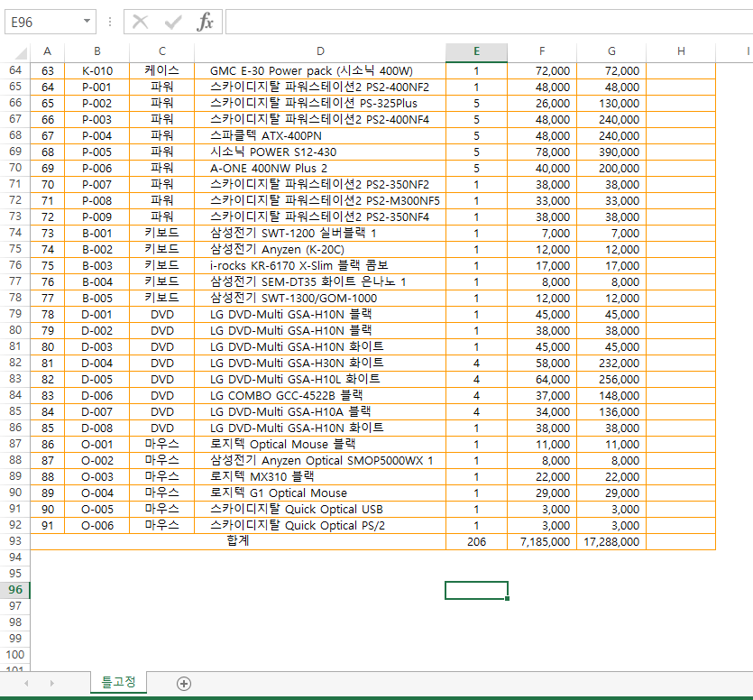Select cell B-005 code
This screenshot has width=753, height=700.
(x=97, y=299)
